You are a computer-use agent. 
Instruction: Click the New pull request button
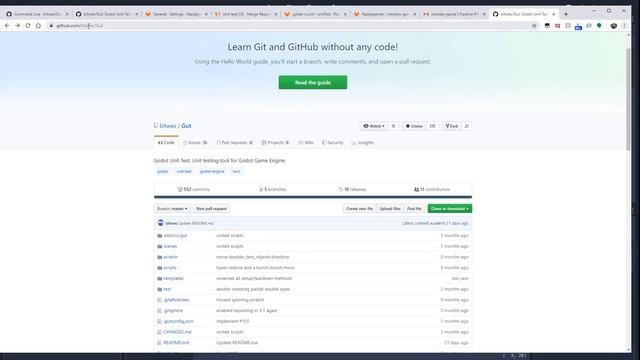(x=211, y=209)
